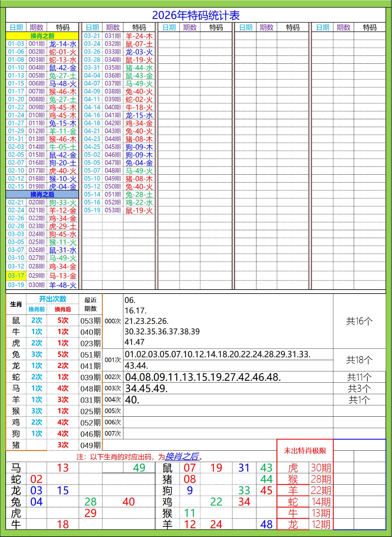Click the 猪-44-水 result cell
The width and height of the screenshot is (392, 537).
tap(139, 68)
